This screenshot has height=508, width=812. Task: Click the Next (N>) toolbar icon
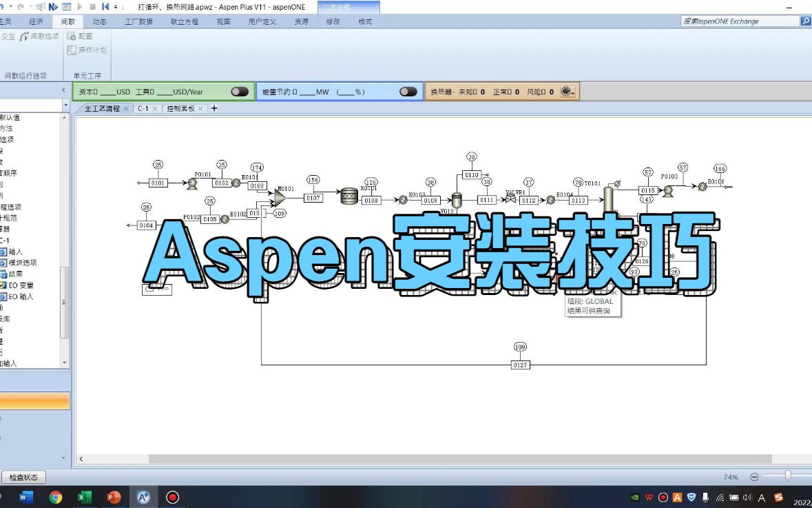tap(54, 7)
